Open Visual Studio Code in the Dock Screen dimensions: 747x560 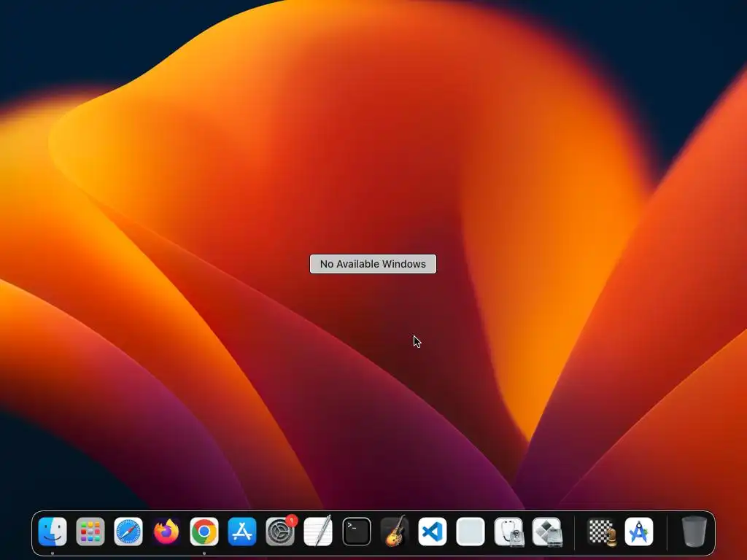coord(433,532)
